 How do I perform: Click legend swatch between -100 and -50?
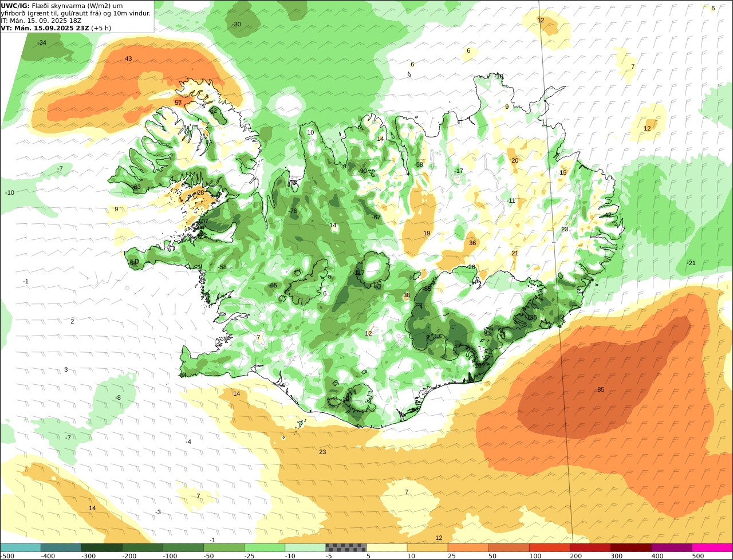(x=183, y=547)
